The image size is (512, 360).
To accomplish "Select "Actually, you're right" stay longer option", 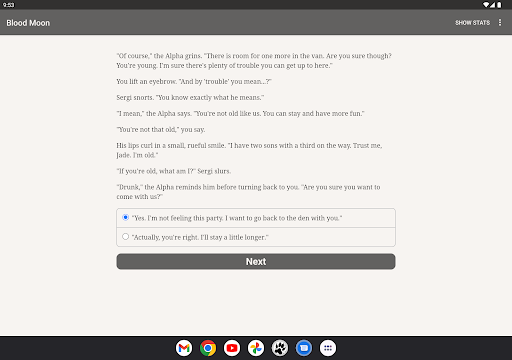I will [256, 237].
